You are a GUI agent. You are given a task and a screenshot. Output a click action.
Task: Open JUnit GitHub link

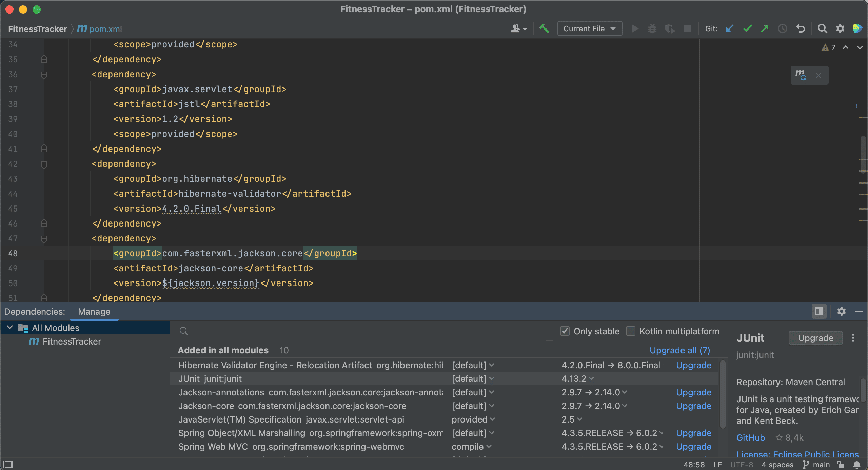tap(751, 438)
